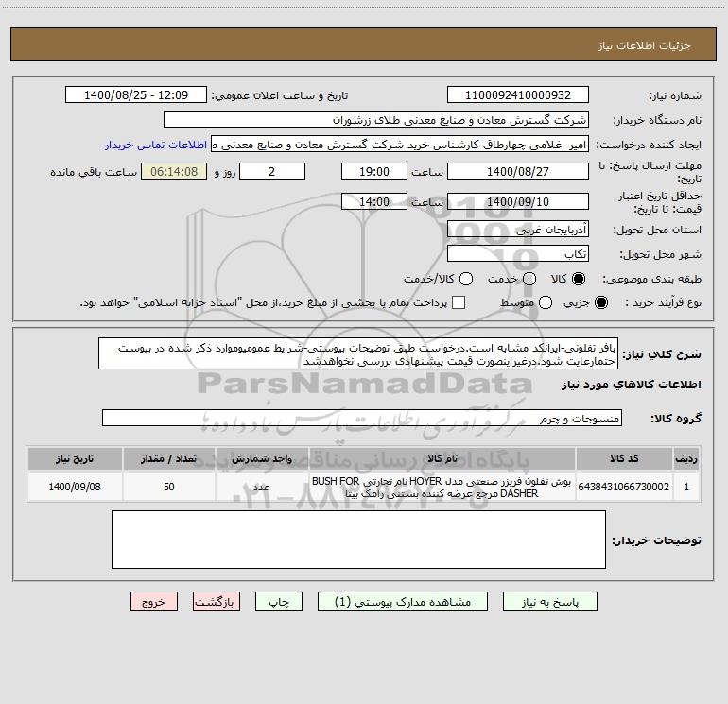Click the شرح کلی نیاز description box
Viewport: 728px width, 704px height.
(358, 353)
